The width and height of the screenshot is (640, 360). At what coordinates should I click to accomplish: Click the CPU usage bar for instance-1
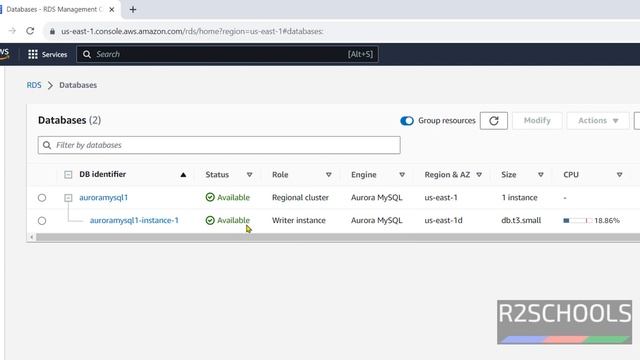point(577,220)
